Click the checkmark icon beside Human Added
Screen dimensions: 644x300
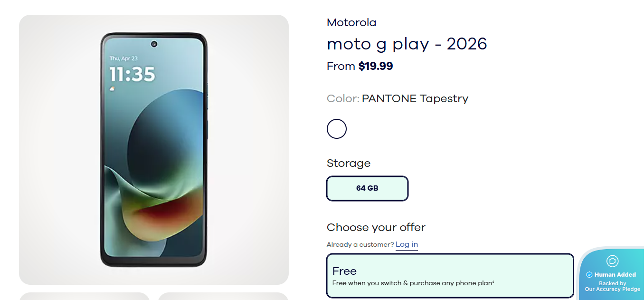point(589,275)
